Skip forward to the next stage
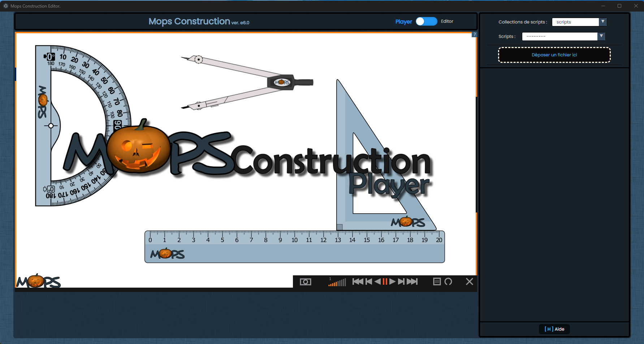Viewport: 644px width, 344px height. tap(401, 281)
